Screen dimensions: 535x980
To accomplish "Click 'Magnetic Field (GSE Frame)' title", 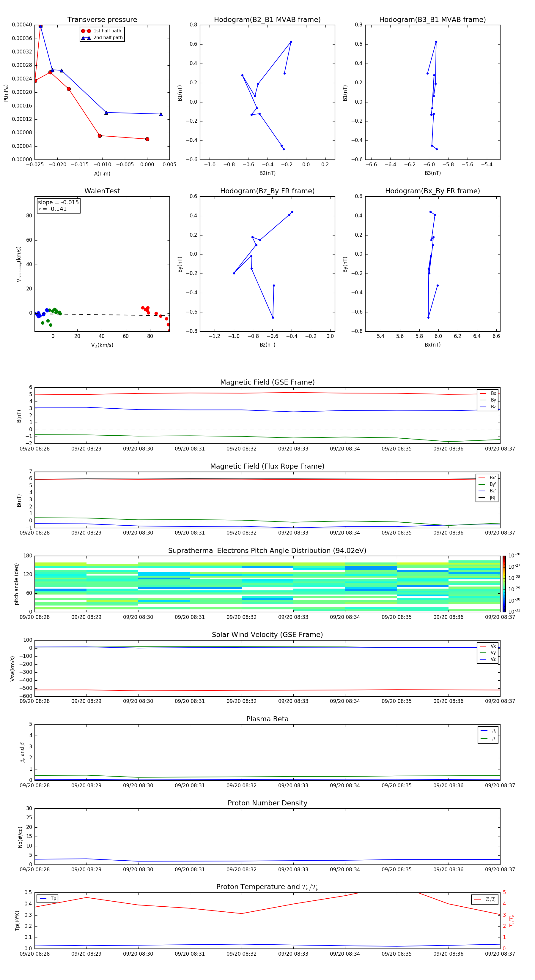I will pyautogui.click(x=267, y=382).
